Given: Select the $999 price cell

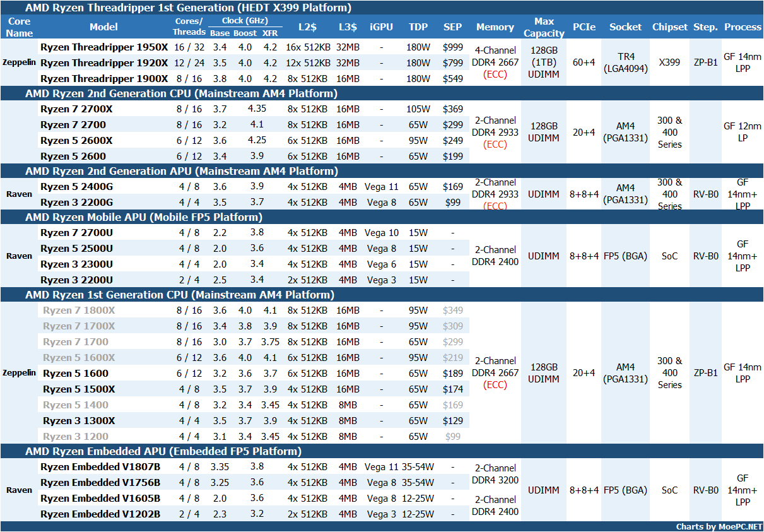Looking at the screenshot, I should (x=452, y=47).
